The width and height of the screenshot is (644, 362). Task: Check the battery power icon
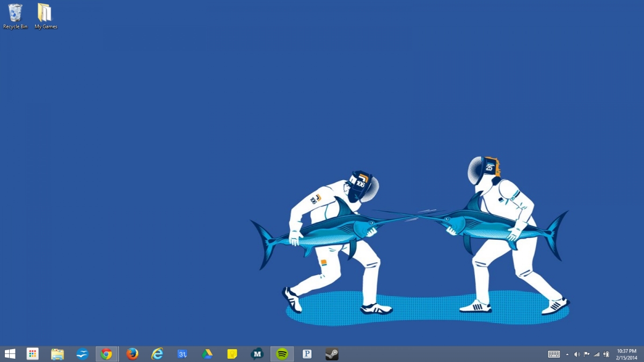[x=606, y=354]
